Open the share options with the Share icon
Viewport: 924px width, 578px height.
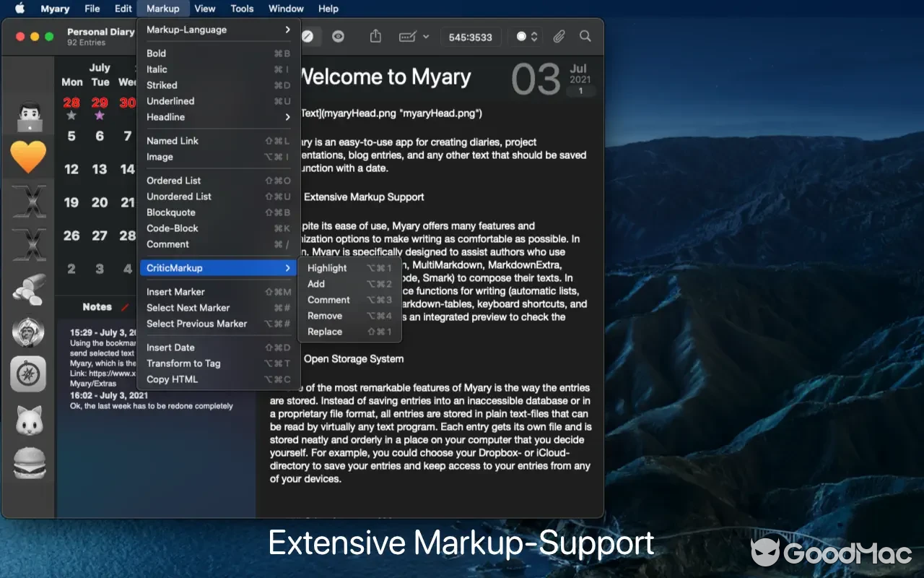coord(375,36)
